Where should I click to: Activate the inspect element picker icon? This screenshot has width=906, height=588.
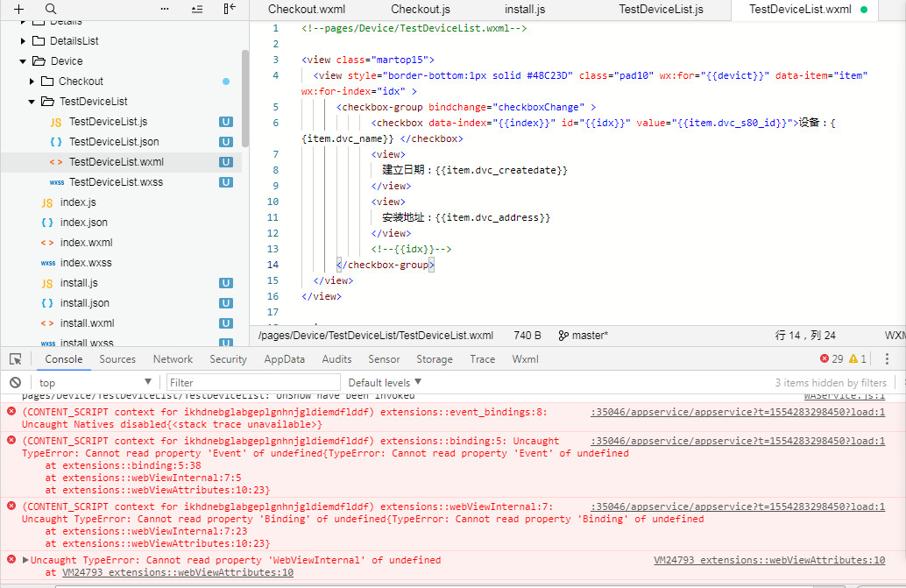coord(16,359)
